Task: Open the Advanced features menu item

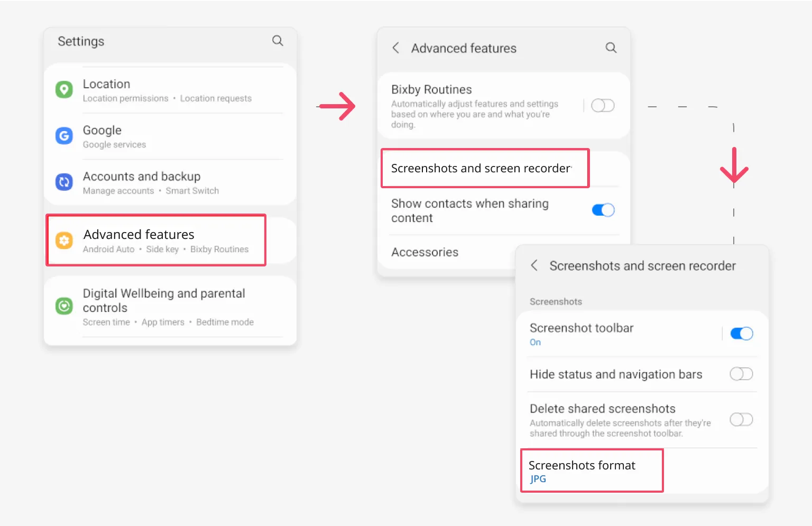Action: click(156, 240)
